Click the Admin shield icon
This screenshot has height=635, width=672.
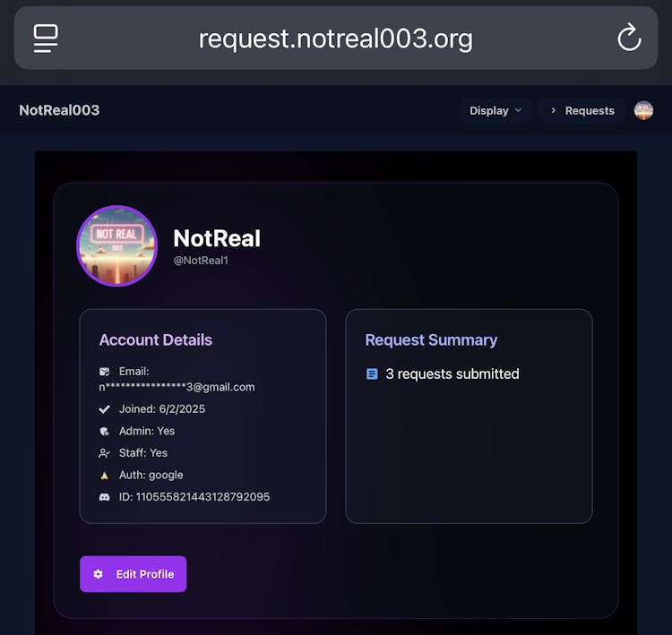coord(104,431)
